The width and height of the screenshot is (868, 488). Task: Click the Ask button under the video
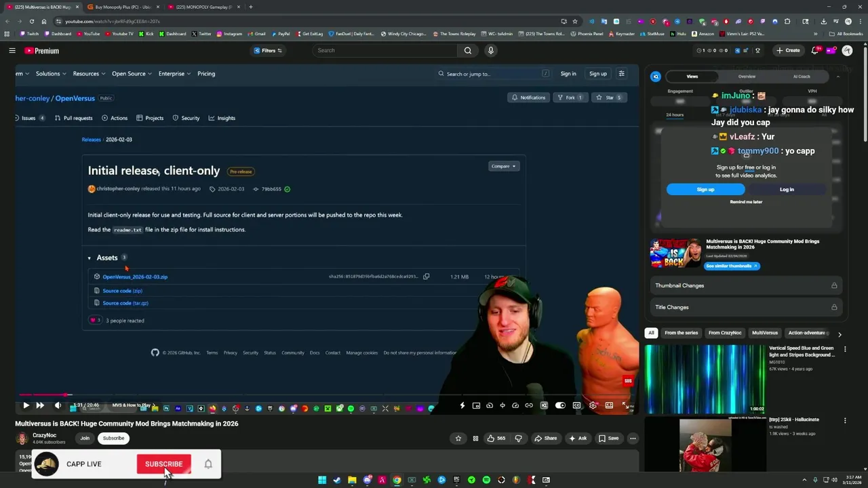578,439
